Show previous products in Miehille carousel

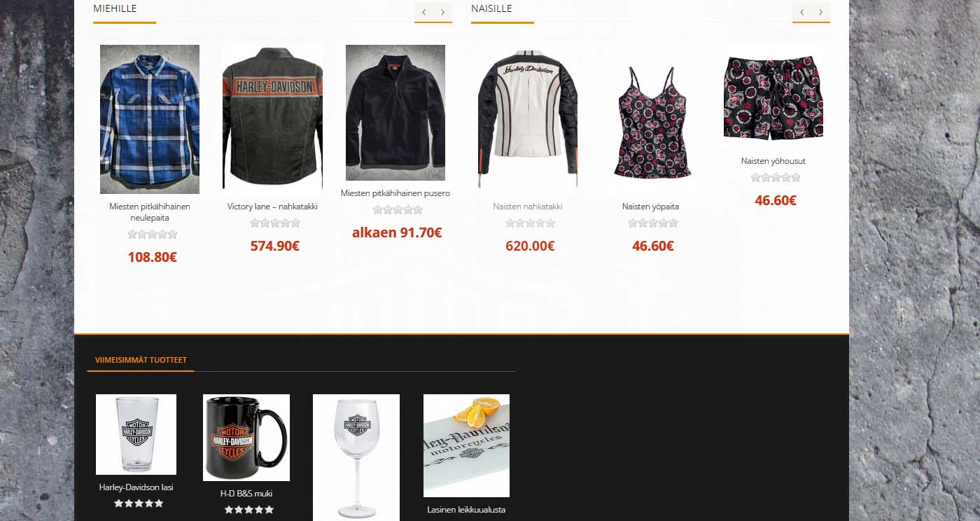pyautogui.click(x=424, y=12)
